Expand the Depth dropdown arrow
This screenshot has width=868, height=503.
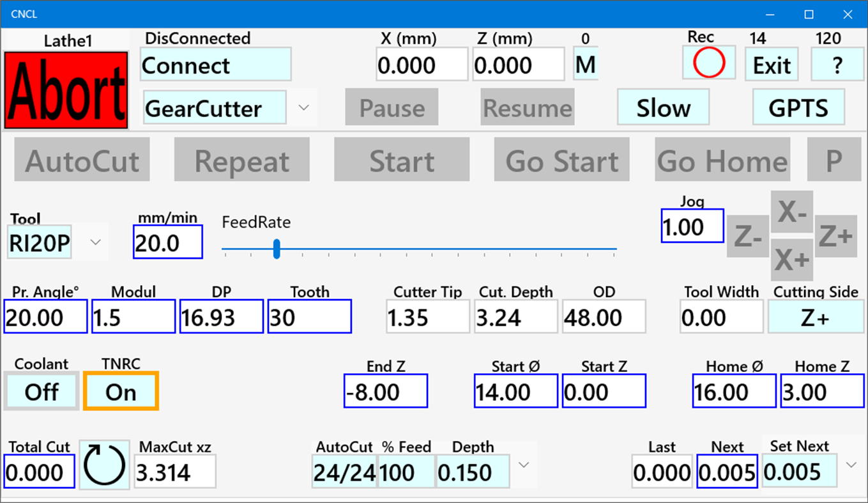(523, 466)
